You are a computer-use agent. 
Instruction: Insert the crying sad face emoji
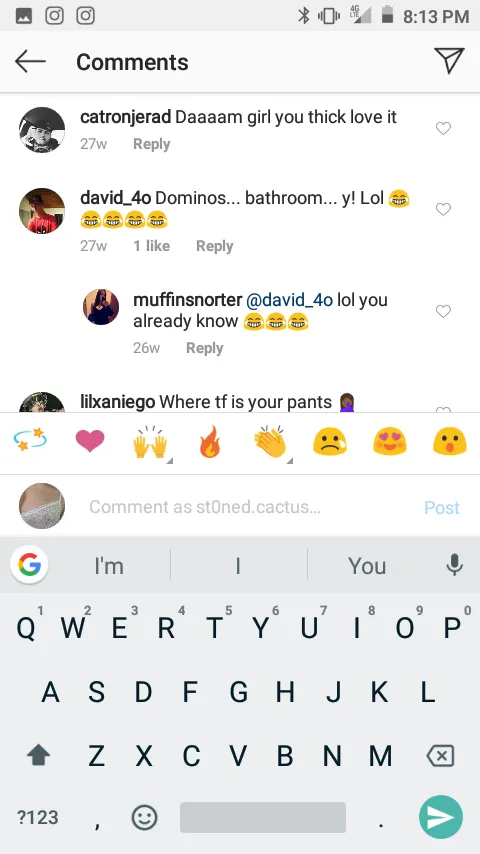coord(330,441)
